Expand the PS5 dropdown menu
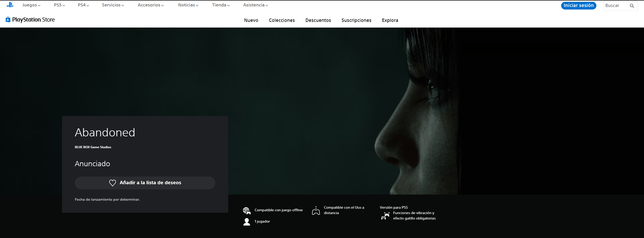The image size is (644, 238). coord(59,5)
